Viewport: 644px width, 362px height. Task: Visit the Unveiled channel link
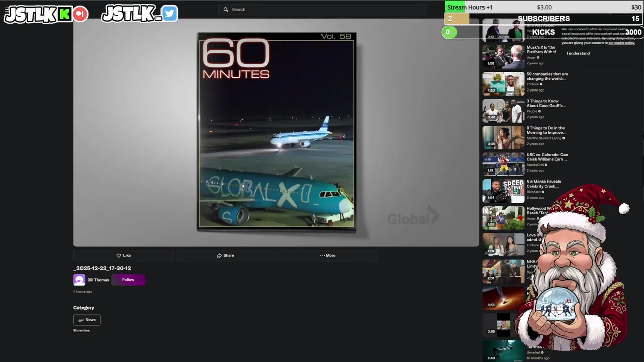point(533,352)
